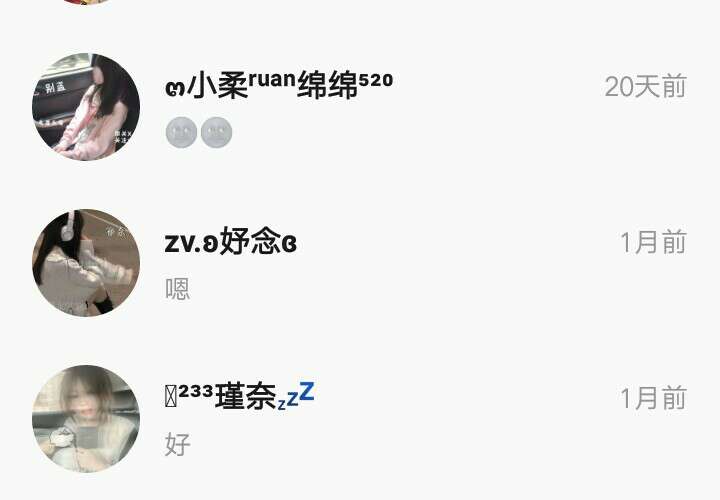Open the chat named zv.妤念
Image resolution: width=720 pixels, height=500 pixels.
pos(360,263)
